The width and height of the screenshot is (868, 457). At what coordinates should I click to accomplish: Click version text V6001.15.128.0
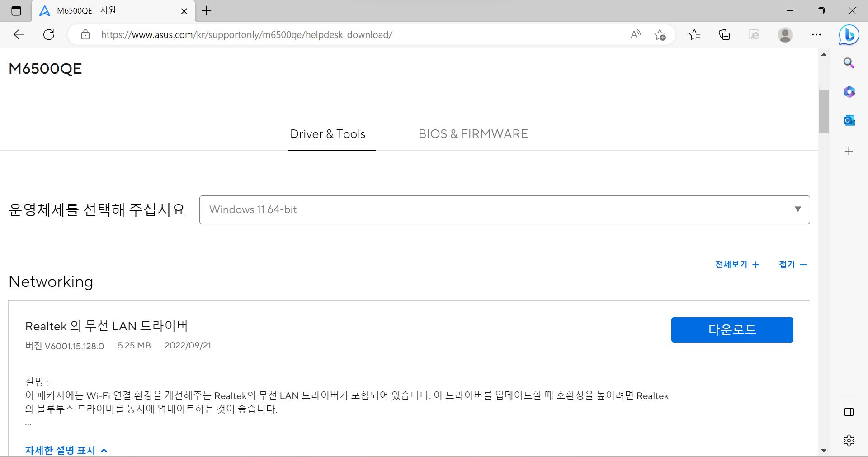click(x=74, y=346)
